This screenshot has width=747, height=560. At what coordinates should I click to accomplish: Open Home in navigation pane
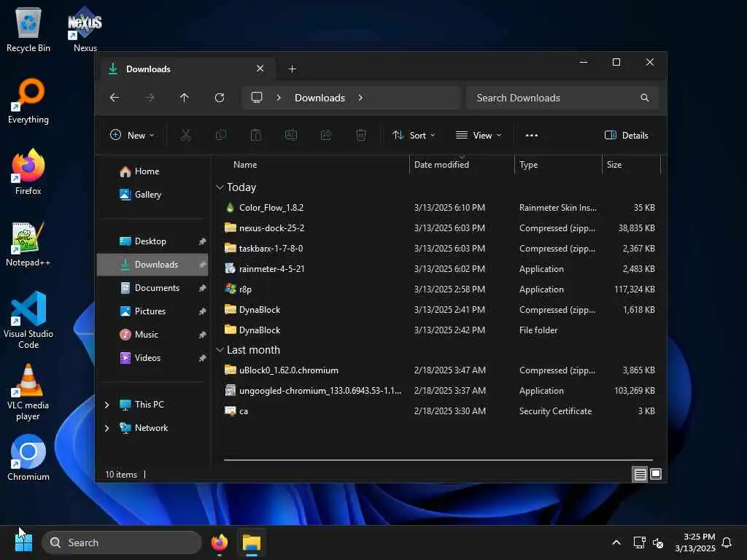153,171
